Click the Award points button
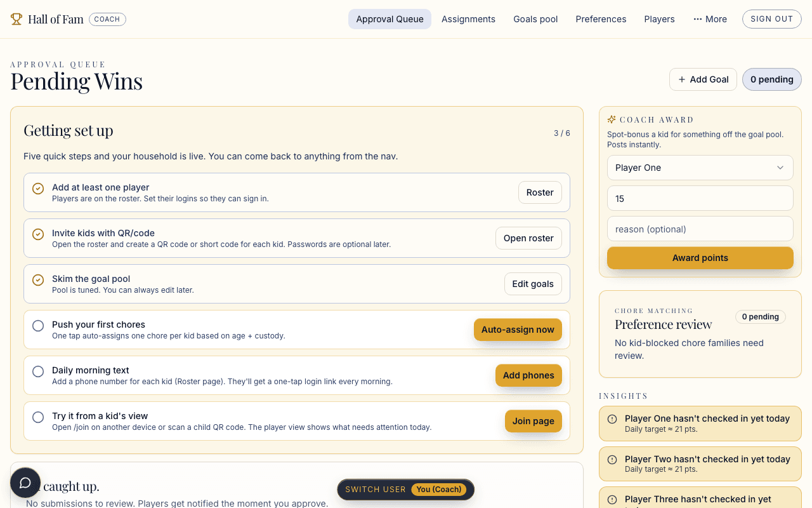Screen dimensions: 812x508 pos(700,258)
